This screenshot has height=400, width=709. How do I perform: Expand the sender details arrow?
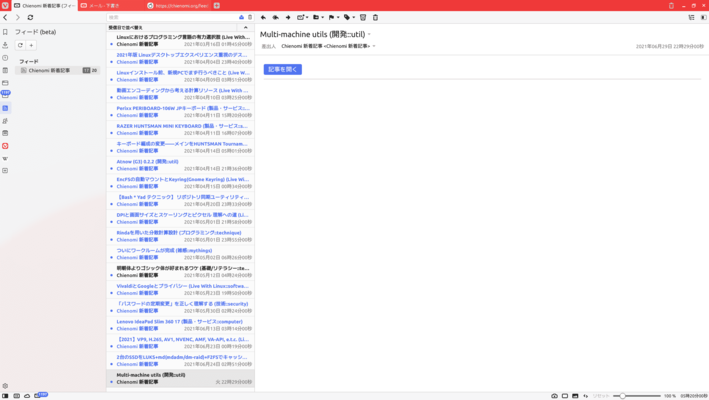pyautogui.click(x=374, y=46)
